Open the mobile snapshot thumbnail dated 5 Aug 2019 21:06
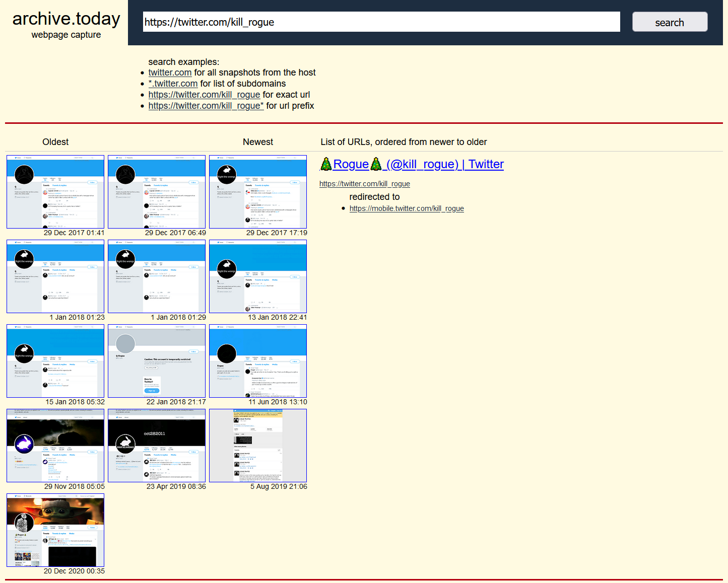This screenshot has width=728, height=583. pyautogui.click(x=258, y=446)
